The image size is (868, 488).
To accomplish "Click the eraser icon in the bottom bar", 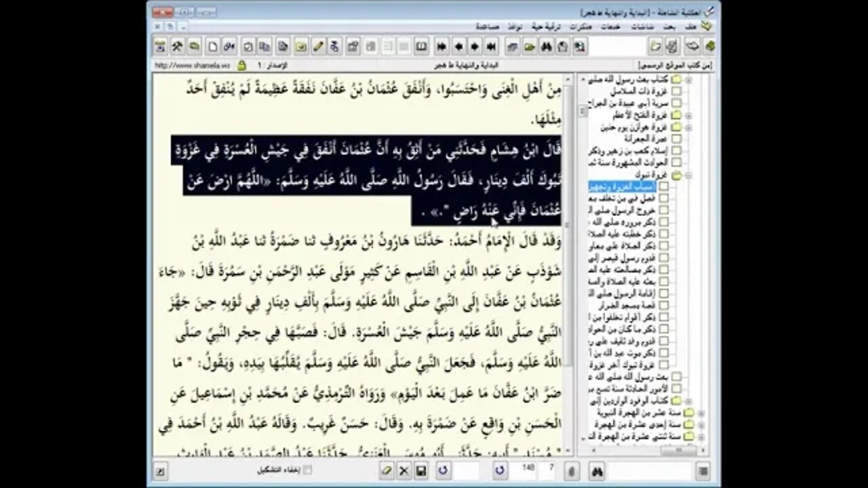I will coord(387,470).
